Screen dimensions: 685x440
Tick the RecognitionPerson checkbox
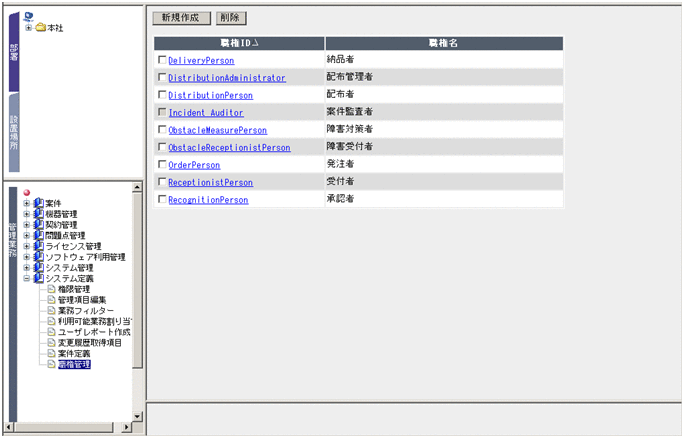click(x=162, y=200)
